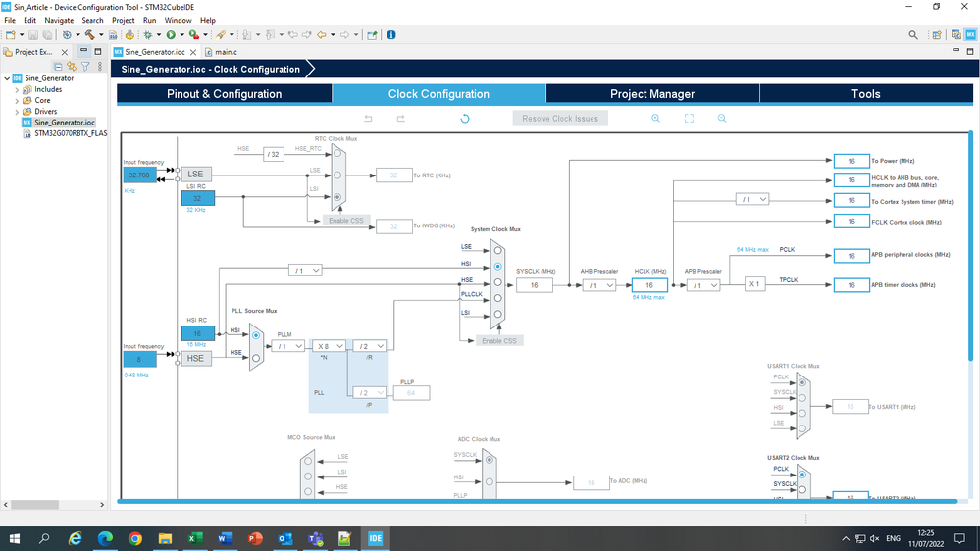Select HSI in PLL Source Mux
980x551 pixels.
[256, 335]
